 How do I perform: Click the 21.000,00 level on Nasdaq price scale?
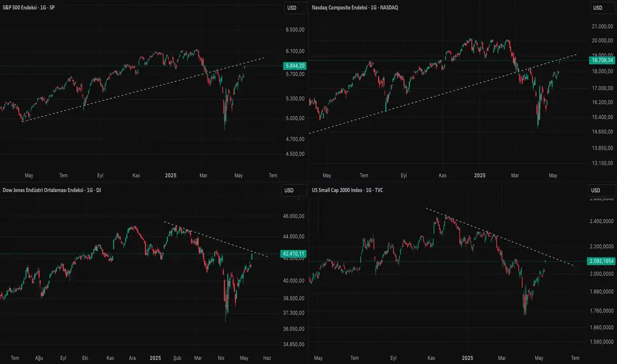(x=601, y=26)
